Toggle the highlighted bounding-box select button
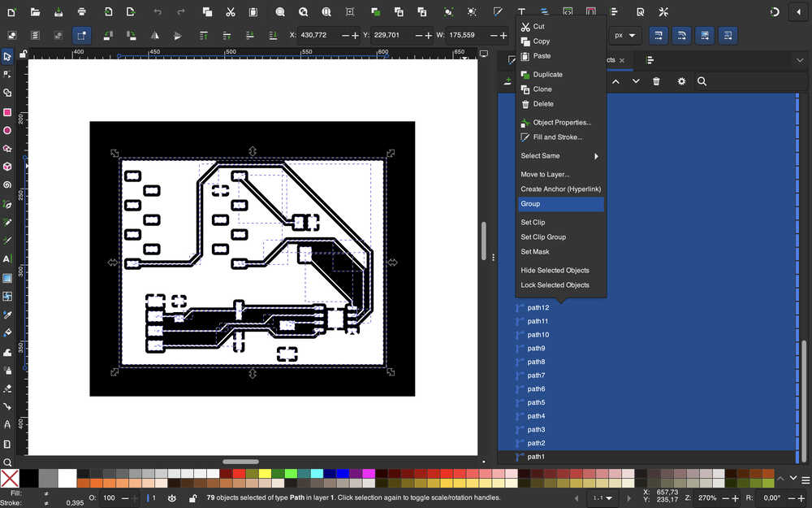The width and height of the screenshot is (812, 508). [81, 36]
